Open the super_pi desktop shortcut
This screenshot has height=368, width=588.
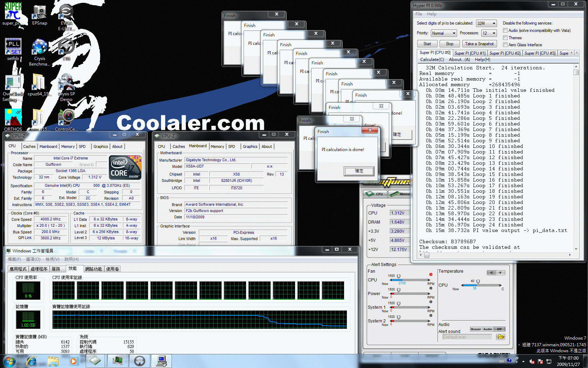click(13, 14)
